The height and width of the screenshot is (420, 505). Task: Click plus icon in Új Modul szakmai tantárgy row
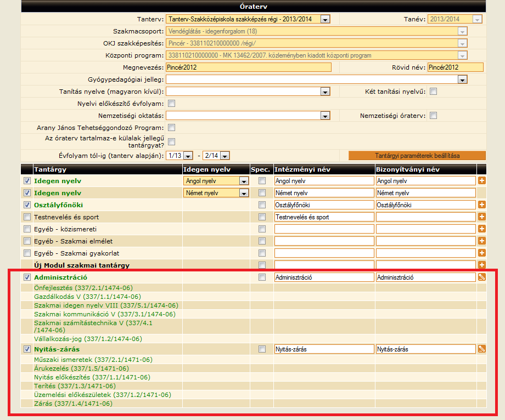click(x=481, y=265)
